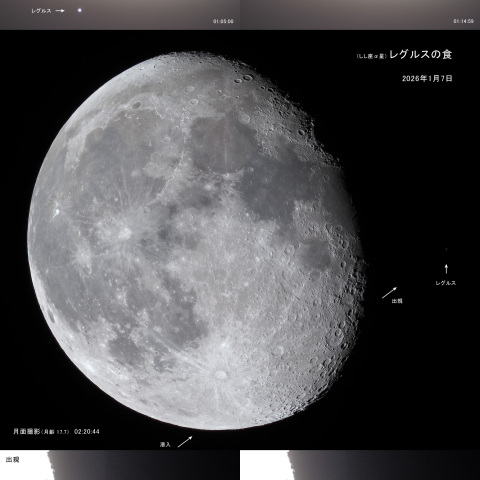Click the 月面撮影 caption text
The height and width of the screenshot is (480, 480).
[26, 431]
